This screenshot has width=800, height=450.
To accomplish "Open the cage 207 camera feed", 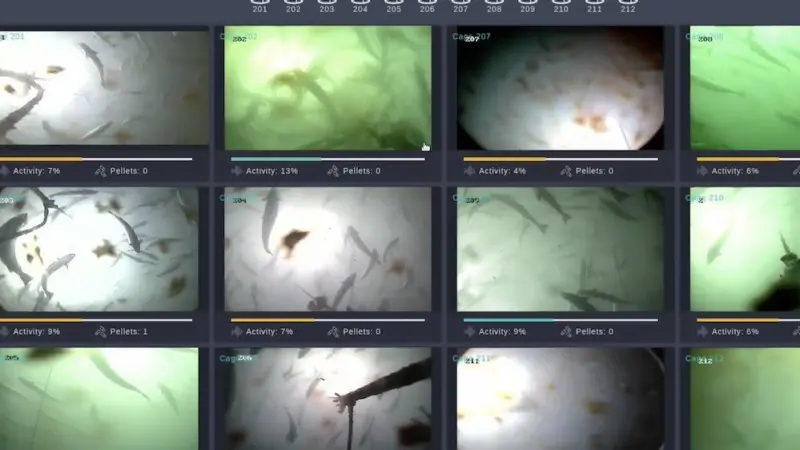I will tap(560, 88).
